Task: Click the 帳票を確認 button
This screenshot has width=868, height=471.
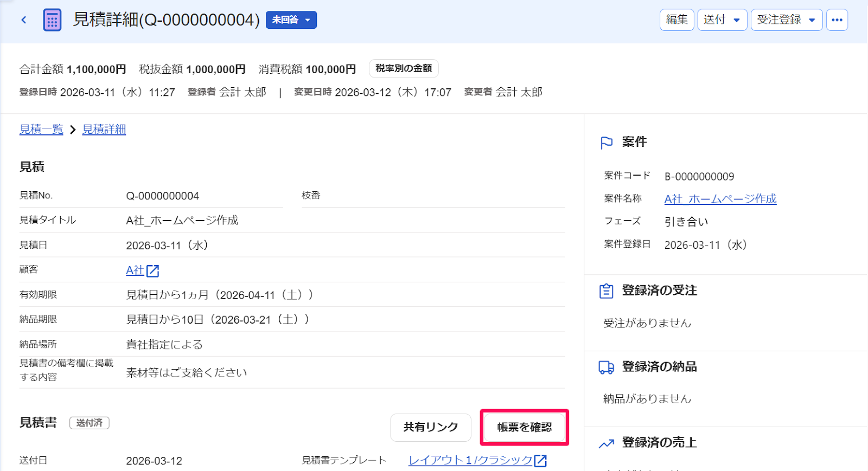Action: click(x=525, y=427)
